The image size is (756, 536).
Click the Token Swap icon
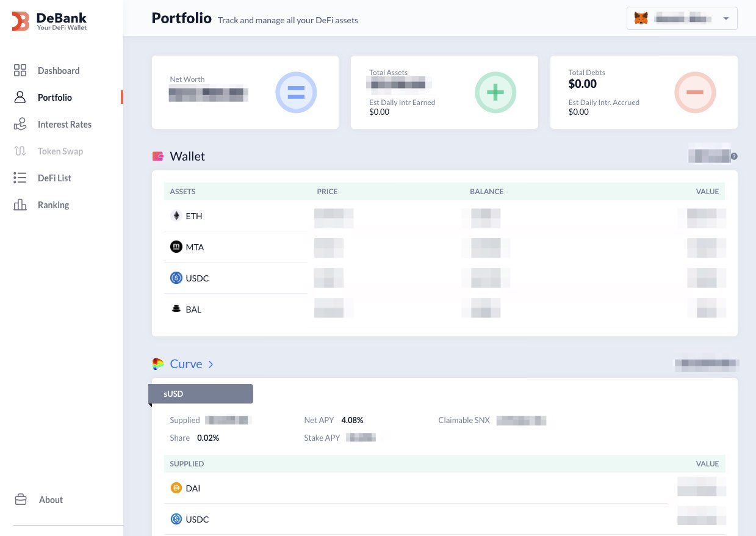tap(20, 151)
